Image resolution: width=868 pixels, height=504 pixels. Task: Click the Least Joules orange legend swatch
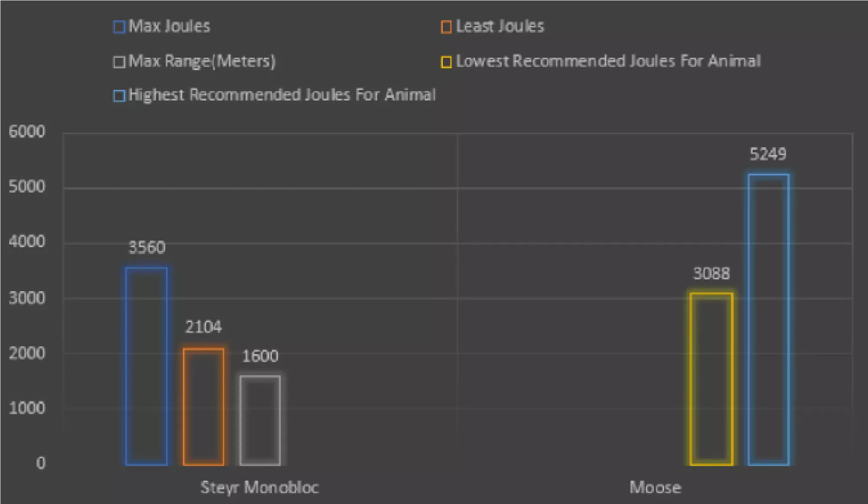(x=446, y=27)
